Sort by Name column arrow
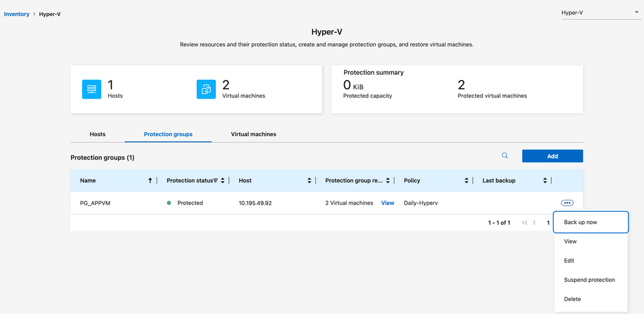Screen dimensions: 644x314 150,181
